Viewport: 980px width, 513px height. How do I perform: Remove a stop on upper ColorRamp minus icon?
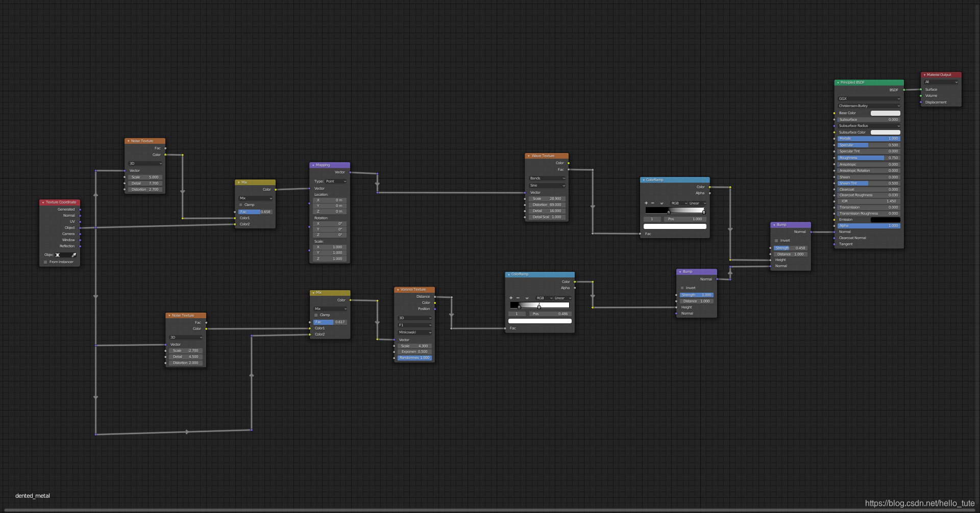(x=653, y=203)
